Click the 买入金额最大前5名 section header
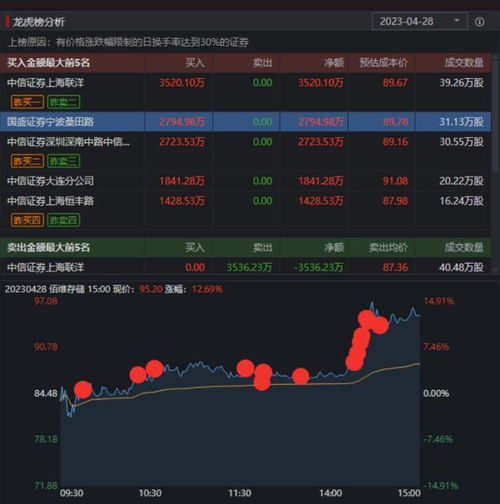500x504 pixels. pos(49,63)
